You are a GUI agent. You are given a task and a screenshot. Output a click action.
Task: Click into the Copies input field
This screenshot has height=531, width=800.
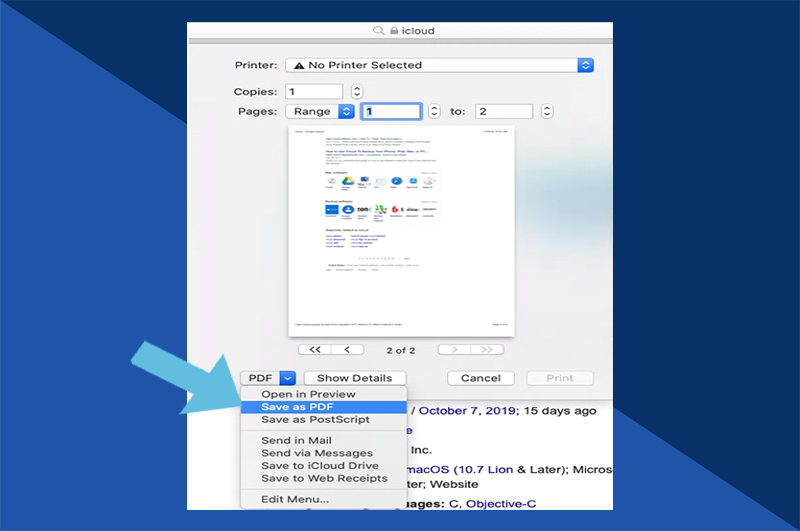tap(314, 91)
